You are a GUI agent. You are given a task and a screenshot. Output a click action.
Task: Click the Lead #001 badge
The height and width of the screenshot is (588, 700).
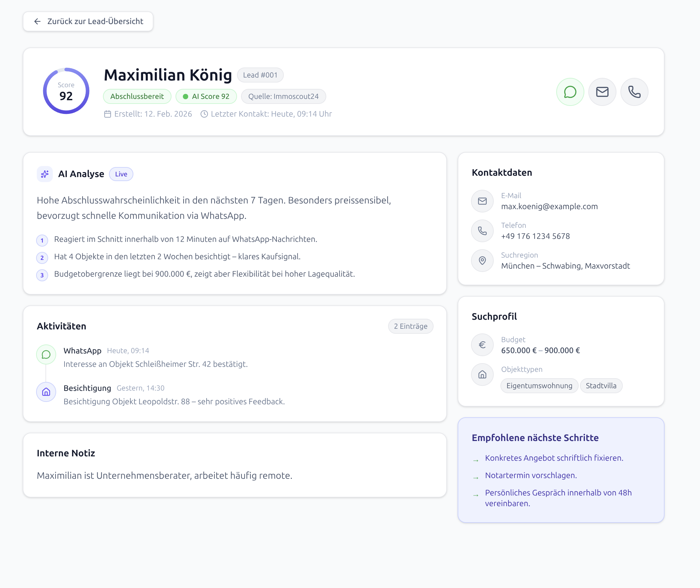pos(260,75)
